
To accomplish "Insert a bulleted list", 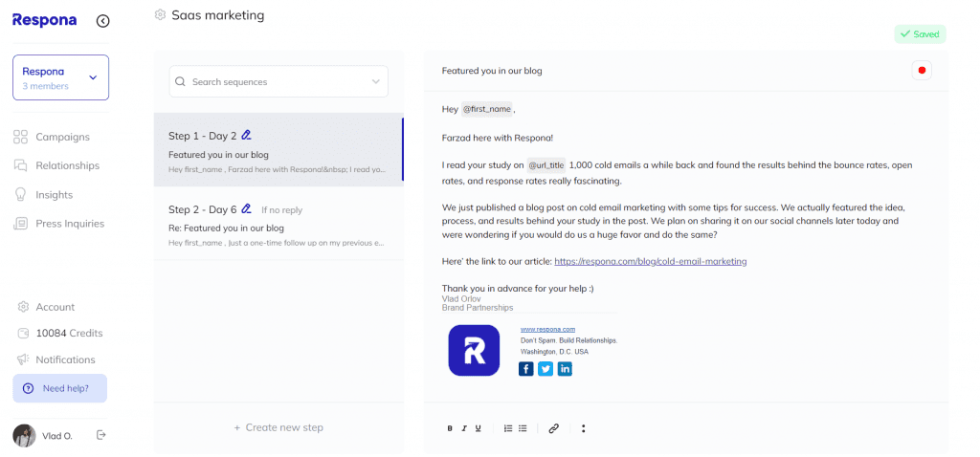I will 523,428.
